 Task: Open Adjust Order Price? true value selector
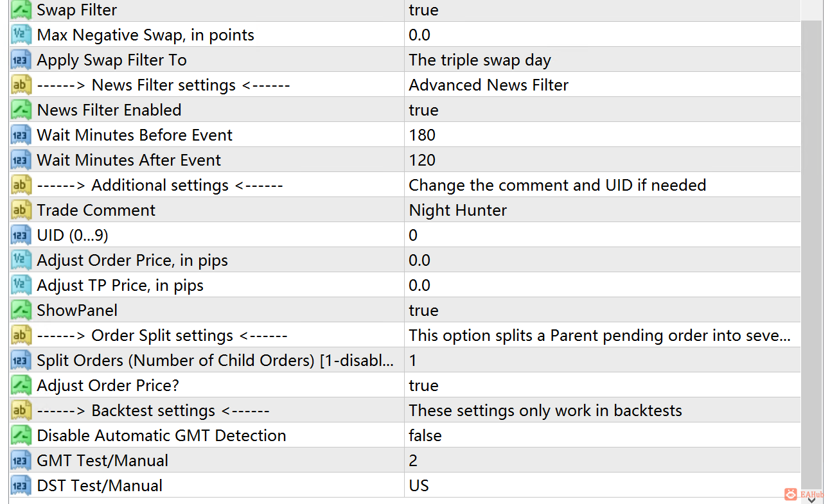click(x=603, y=385)
